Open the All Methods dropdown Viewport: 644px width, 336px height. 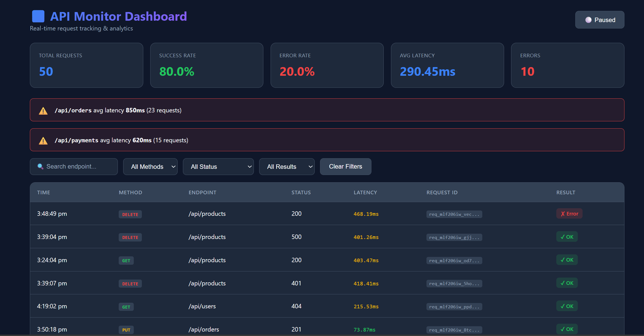click(x=150, y=166)
